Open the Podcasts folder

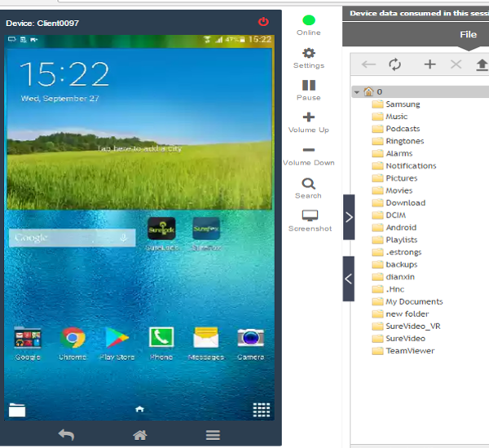click(x=396, y=129)
